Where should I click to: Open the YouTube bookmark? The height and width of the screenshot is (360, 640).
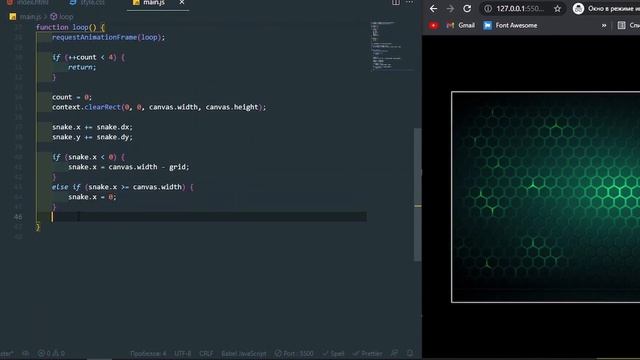tap(433, 25)
